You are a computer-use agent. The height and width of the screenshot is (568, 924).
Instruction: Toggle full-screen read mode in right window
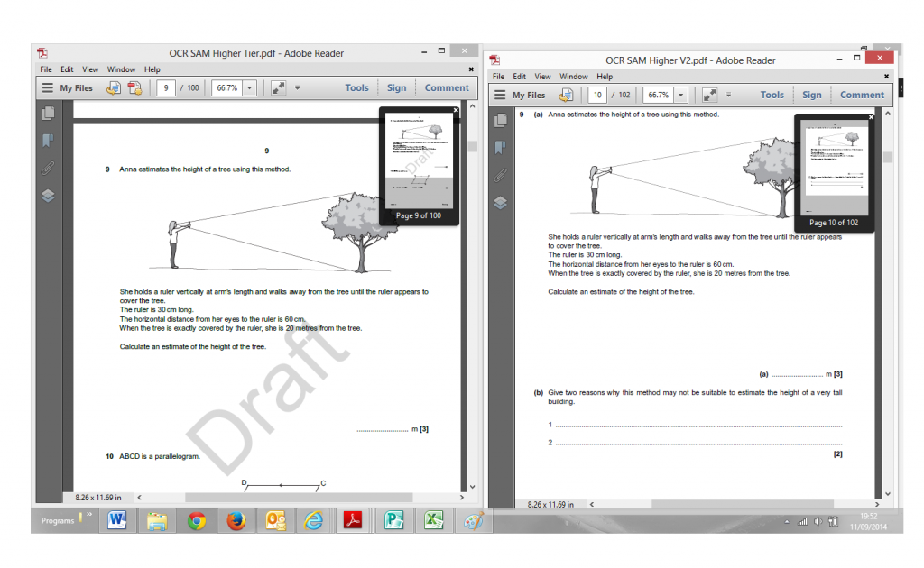point(711,95)
